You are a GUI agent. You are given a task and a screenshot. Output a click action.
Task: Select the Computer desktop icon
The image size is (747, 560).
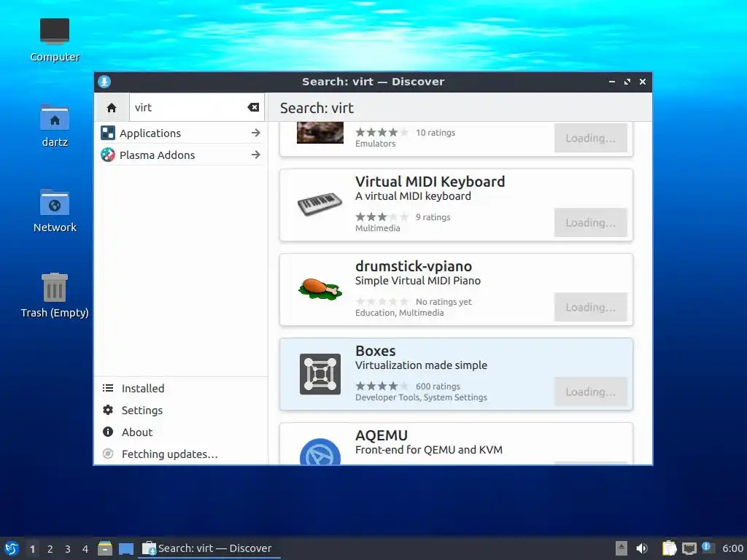click(x=55, y=41)
